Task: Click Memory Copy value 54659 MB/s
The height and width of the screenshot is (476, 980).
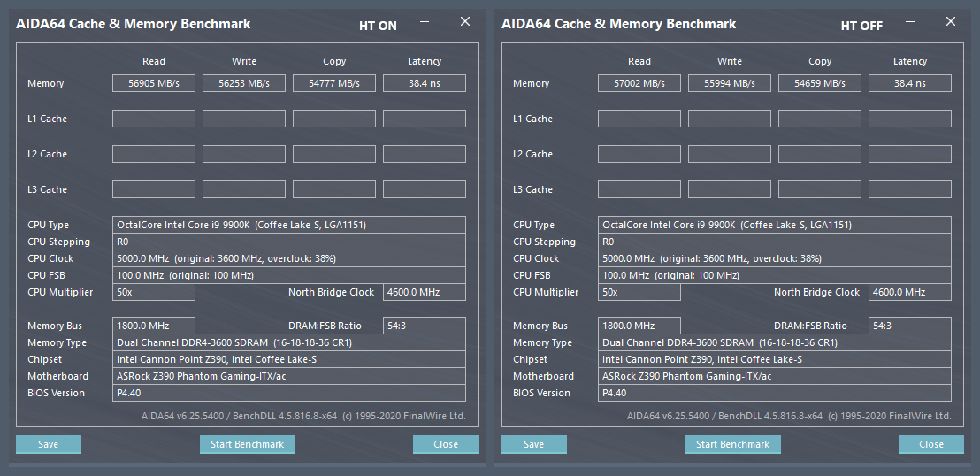Action: click(x=820, y=83)
